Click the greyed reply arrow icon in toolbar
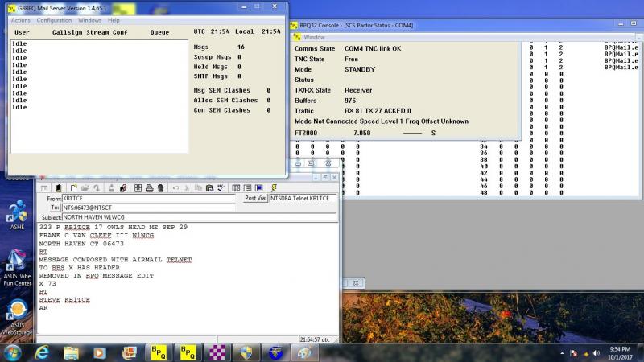644x362 pixels. tap(97, 188)
